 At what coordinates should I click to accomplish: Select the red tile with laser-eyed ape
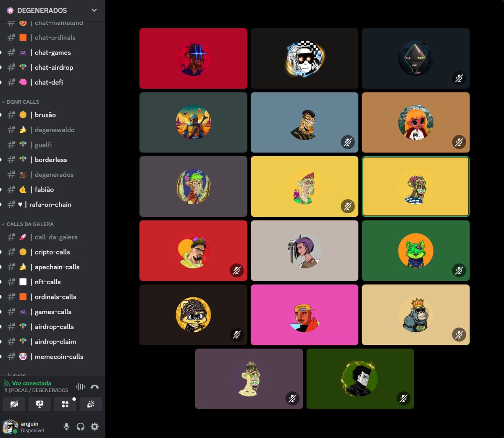pos(193,58)
